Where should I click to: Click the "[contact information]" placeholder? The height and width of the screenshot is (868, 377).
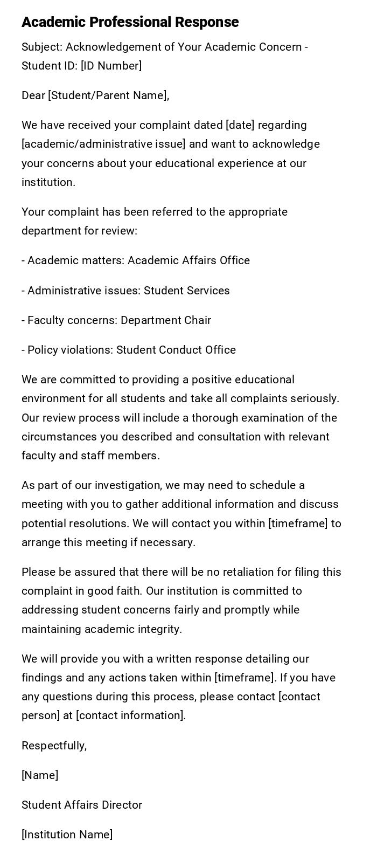[131, 715]
